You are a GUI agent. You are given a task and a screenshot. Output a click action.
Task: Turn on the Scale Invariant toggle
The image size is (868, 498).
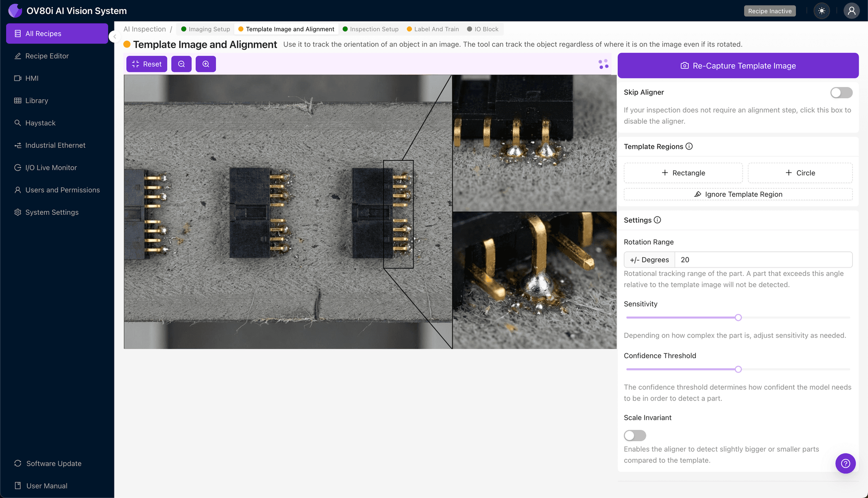click(634, 435)
